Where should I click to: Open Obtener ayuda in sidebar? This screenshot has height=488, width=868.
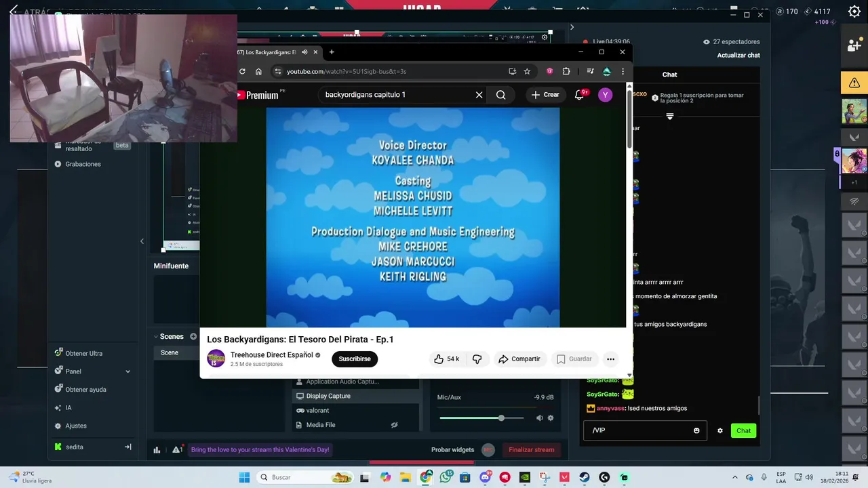(x=80, y=390)
